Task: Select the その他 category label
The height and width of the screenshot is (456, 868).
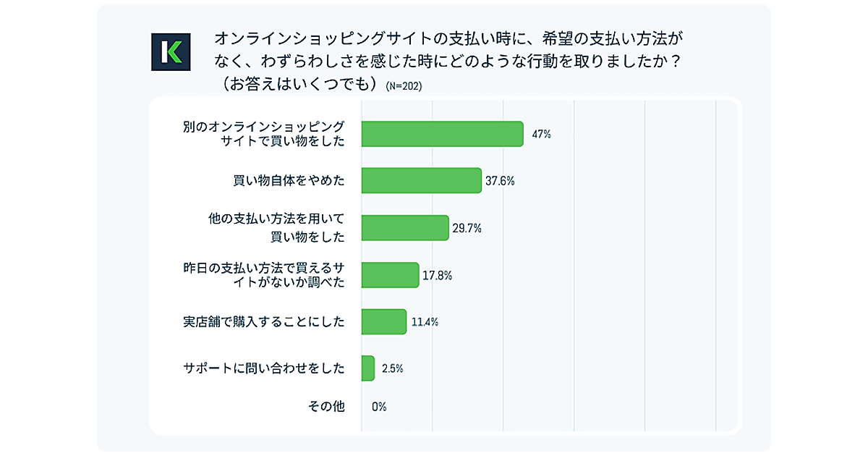Action: (x=327, y=407)
